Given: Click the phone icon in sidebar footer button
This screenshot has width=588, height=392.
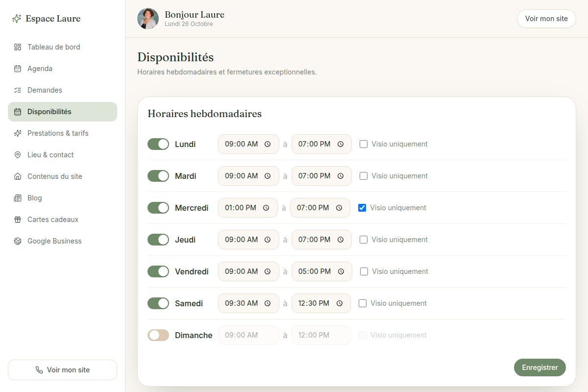Looking at the screenshot, I should (39, 370).
